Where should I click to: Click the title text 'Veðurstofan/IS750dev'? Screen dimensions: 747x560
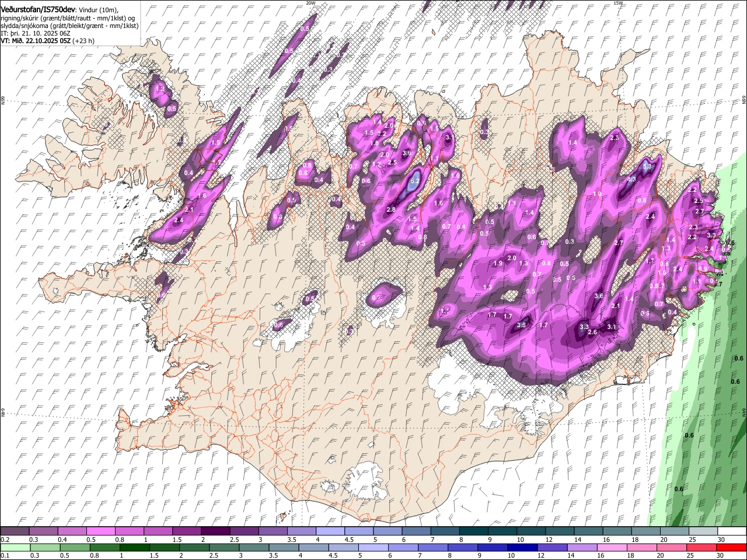(38, 9)
